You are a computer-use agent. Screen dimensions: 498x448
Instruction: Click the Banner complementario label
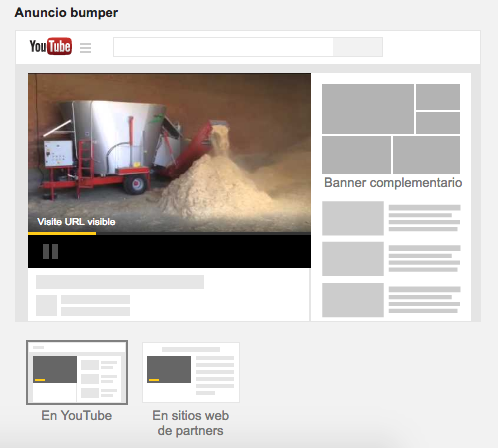click(x=393, y=183)
